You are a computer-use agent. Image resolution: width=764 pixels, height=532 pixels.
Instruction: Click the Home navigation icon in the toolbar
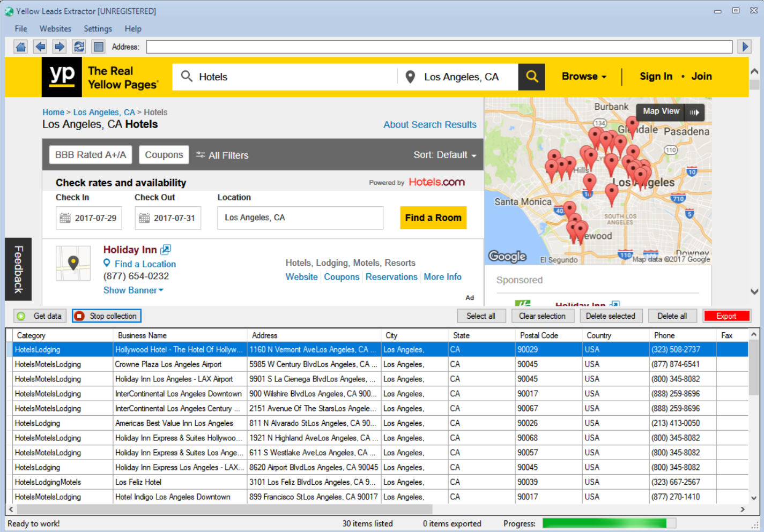[x=20, y=47]
